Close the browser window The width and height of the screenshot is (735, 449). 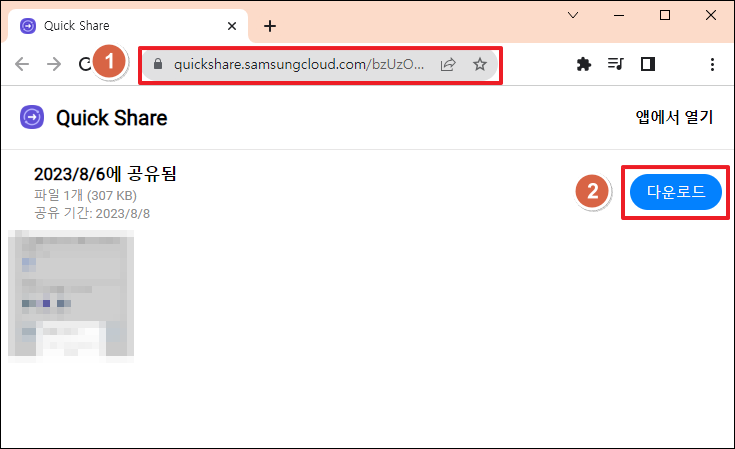click(711, 15)
